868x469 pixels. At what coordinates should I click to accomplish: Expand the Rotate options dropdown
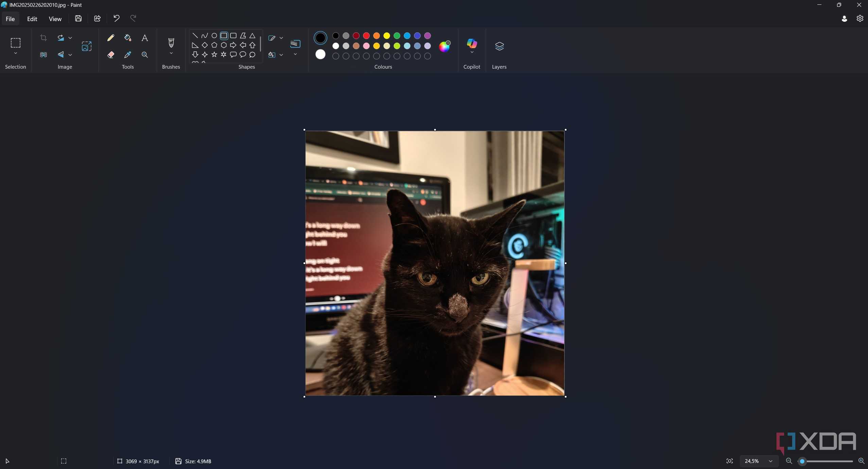(70, 38)
